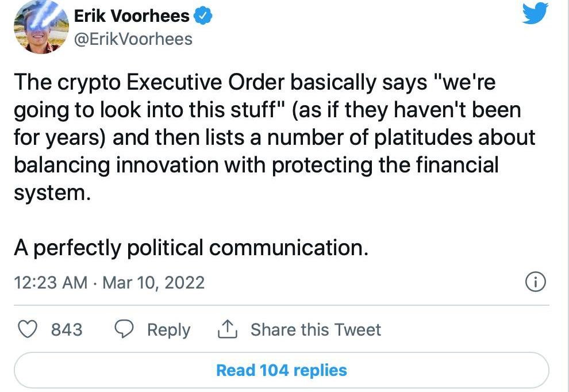
Task: Click the words "for years)" in the tweet
Action: 60,137
